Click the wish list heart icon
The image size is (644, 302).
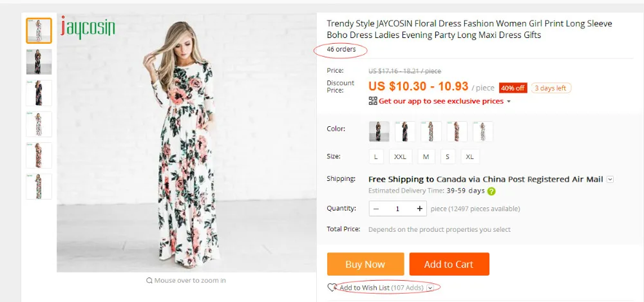pyautogui.click(x=332, y=288)
